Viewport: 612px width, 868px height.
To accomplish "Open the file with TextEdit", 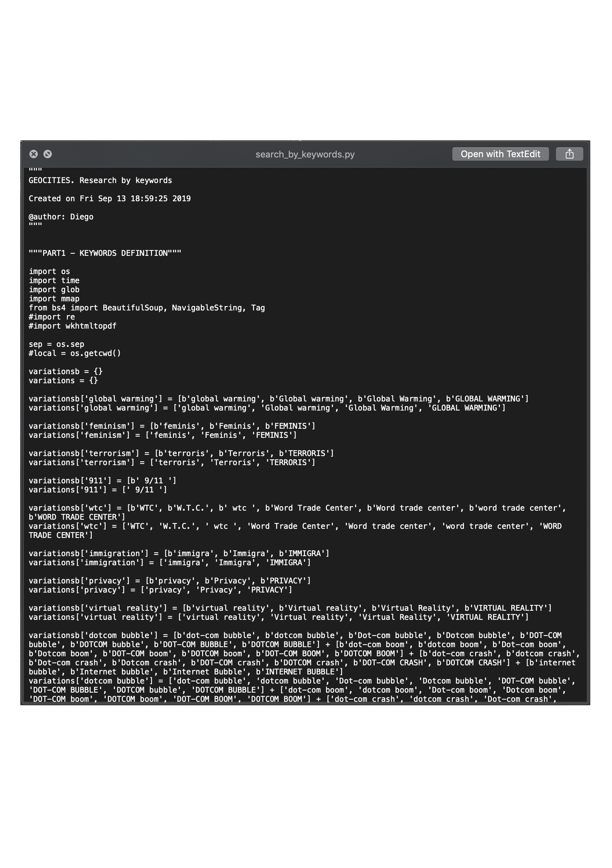I will tap(500, 154).
